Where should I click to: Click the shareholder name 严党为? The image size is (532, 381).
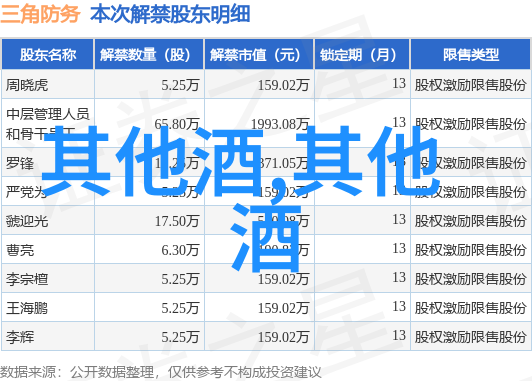click(x=26, y=192)
